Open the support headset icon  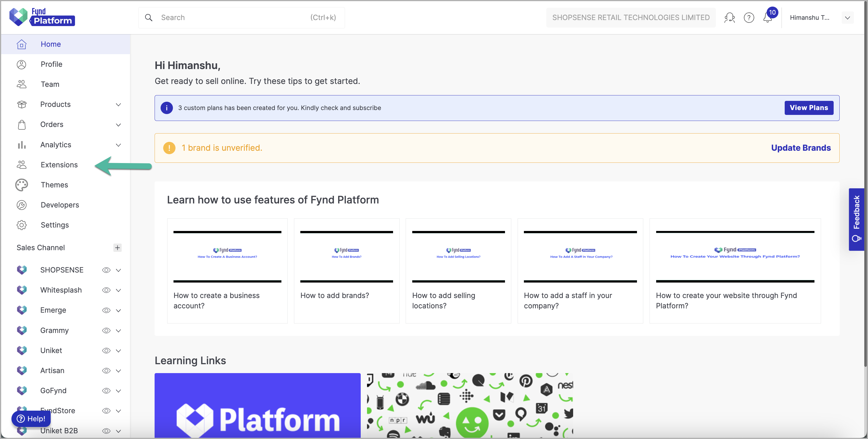(x=729, y=17)
